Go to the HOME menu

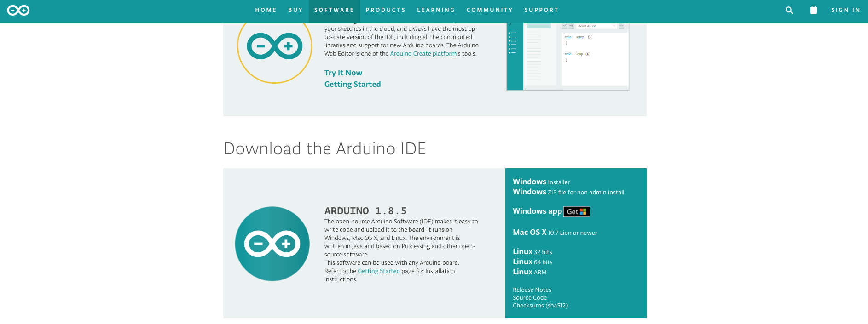(x=266, y=10)
